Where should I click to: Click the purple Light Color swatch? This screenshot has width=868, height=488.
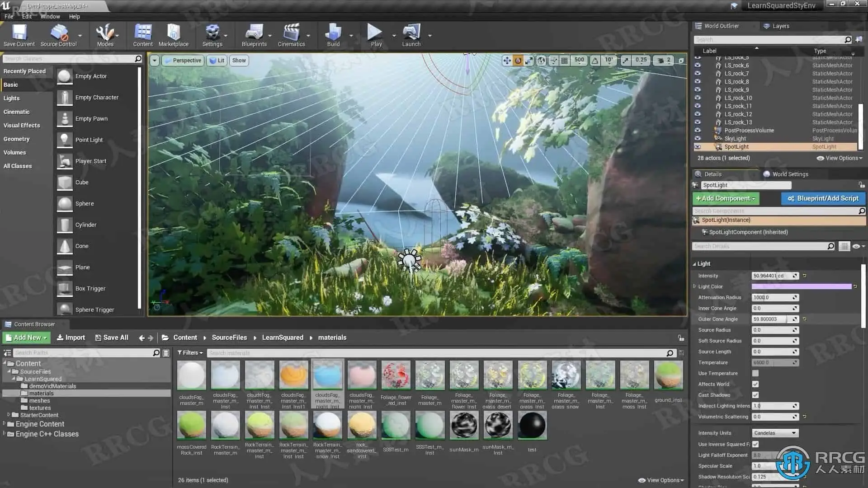(801, 286)
